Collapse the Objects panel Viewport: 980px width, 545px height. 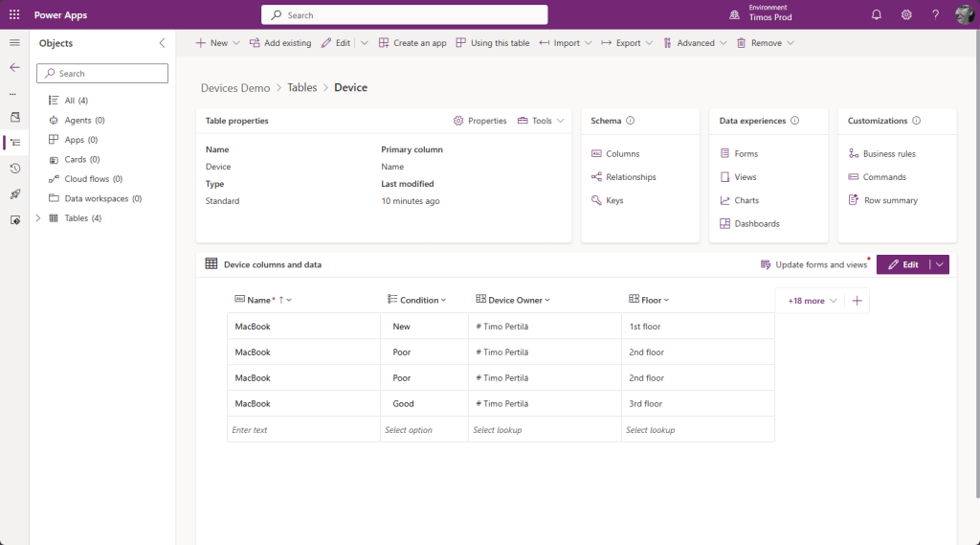pos(162,43)
